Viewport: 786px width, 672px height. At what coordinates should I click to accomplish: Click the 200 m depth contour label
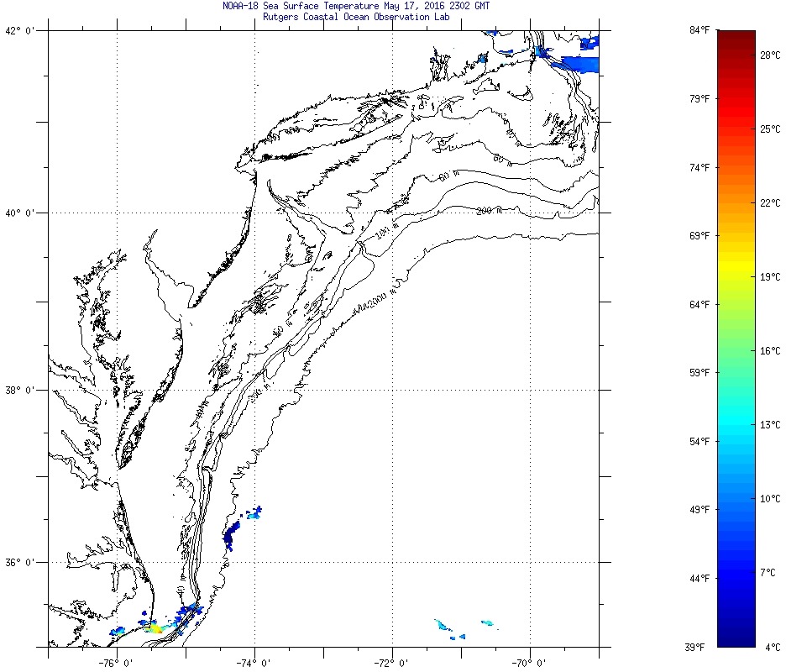(x=488, y=211)
